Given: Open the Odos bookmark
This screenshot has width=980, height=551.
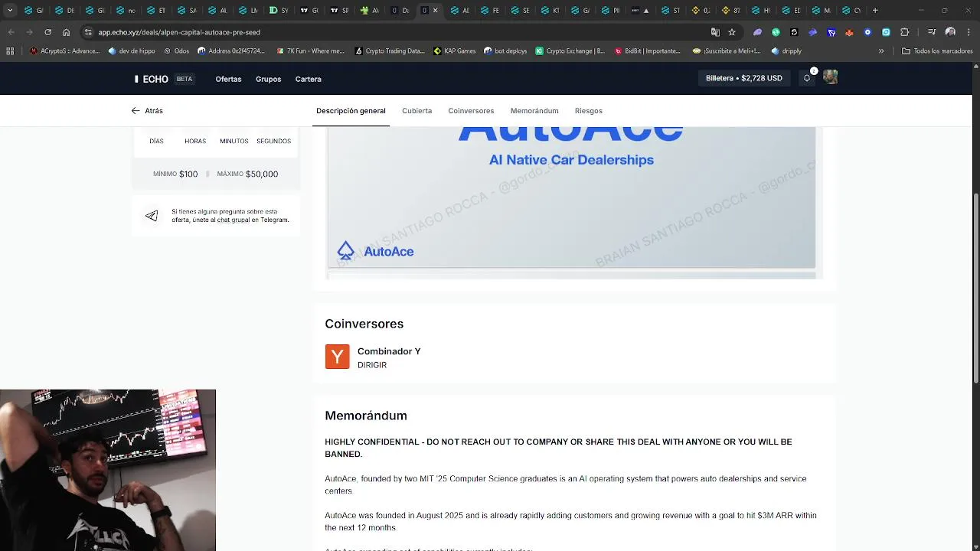Looking at the screenshot, I should pos(175,51).
